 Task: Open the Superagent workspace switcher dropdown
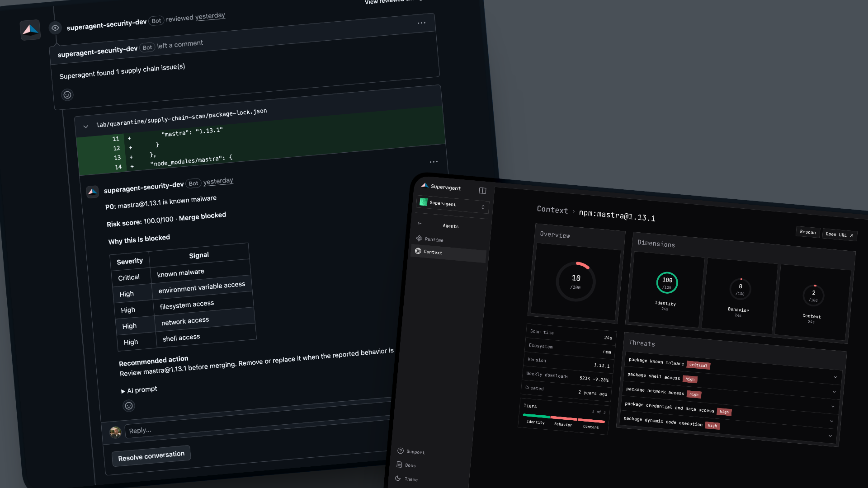tap(453, 205)
